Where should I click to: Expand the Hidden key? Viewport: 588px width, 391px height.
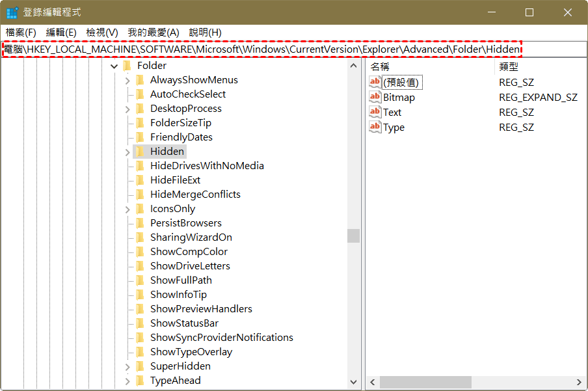(127, 152)
